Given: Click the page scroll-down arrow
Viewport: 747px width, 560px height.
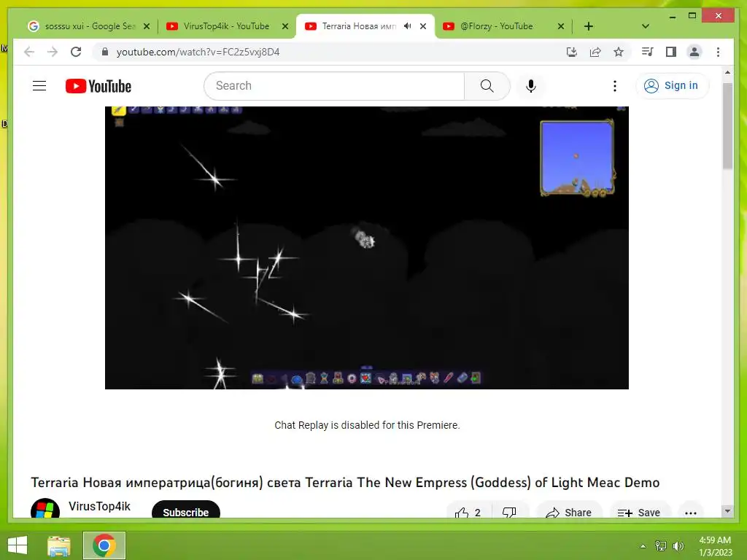Looking at the screenshot, I should (x=727, y=511).
